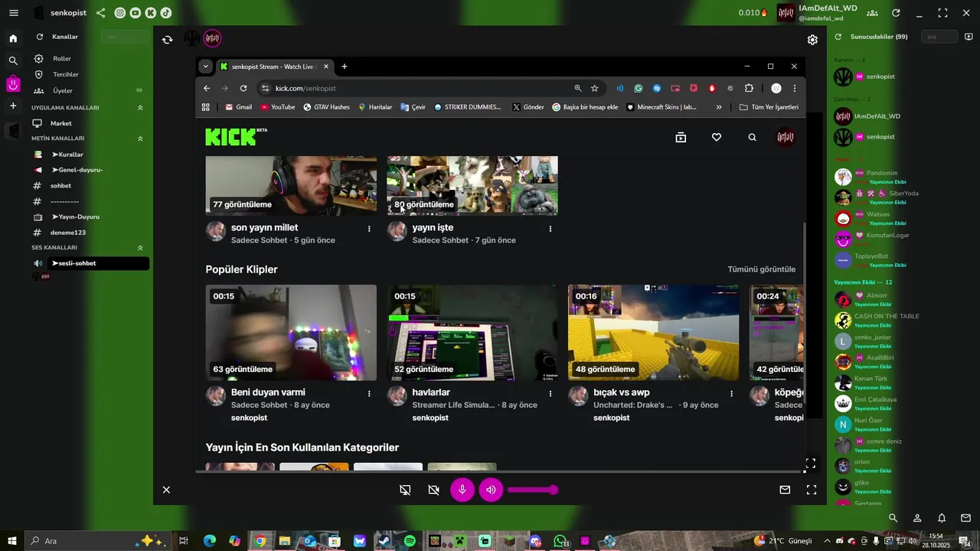980x551 pixels.
Task: Open the friends icon in title bar
Action: [872, 13]
